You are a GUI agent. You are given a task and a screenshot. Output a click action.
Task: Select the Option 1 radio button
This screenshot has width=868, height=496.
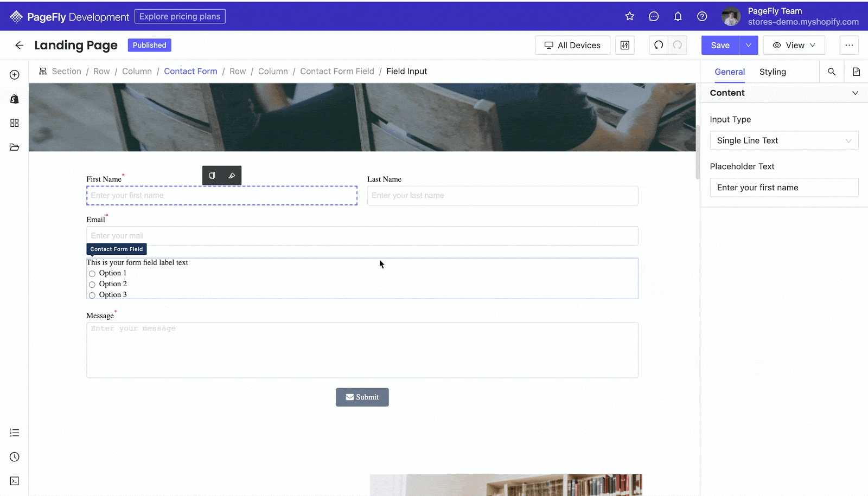92,274
